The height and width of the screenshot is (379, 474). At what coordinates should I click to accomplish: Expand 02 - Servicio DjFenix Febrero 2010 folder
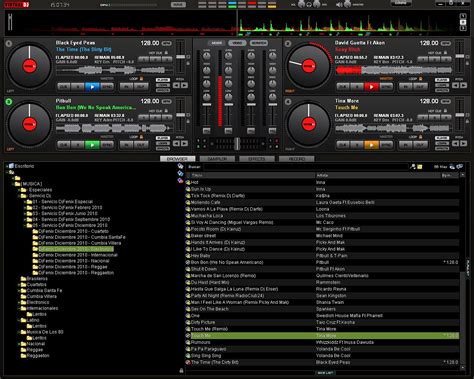[x=25, y=208]
